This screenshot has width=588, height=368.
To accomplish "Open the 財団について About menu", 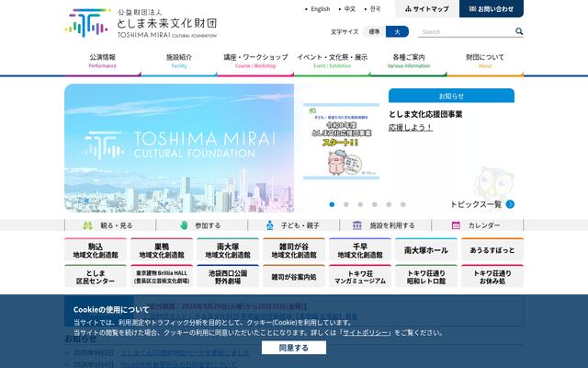I will [x=485, y=61].
